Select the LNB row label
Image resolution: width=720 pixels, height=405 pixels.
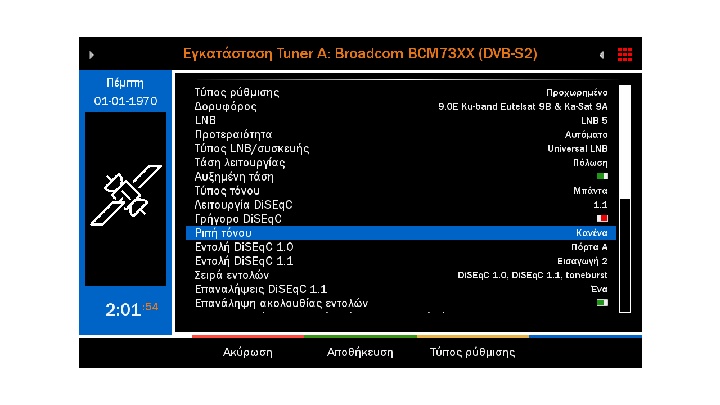(x=205, y=121)
